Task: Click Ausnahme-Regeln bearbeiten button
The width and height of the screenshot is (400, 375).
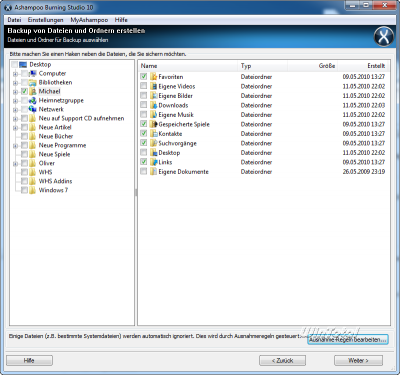Action: (x=348, y=340)
